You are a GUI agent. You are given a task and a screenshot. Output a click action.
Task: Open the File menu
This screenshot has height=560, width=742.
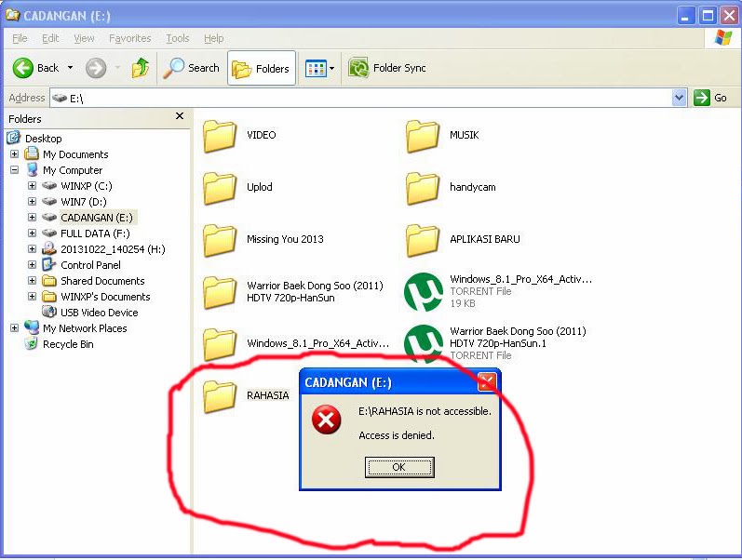coord(20,38)
